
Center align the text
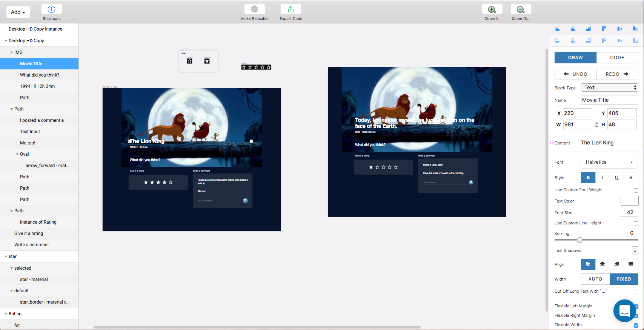point(603,264)
